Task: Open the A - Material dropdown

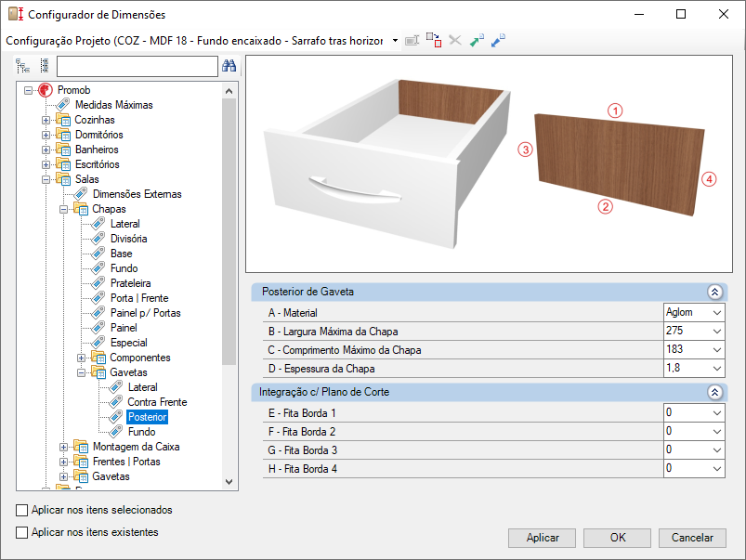Action: click(717, 313)
